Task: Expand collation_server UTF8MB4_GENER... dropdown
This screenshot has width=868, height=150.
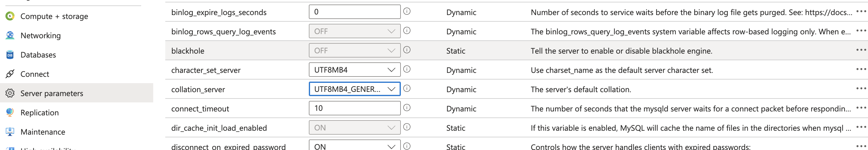Action: [x=354, y=89]
